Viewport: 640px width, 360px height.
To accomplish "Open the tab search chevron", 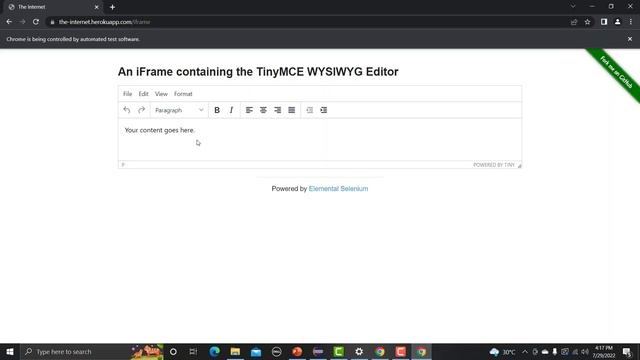I will 573,7.
